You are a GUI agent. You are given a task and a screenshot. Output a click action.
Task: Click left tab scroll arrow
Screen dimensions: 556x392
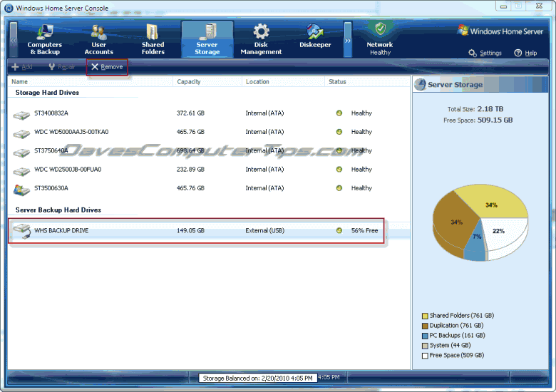[x=14, y=40]
